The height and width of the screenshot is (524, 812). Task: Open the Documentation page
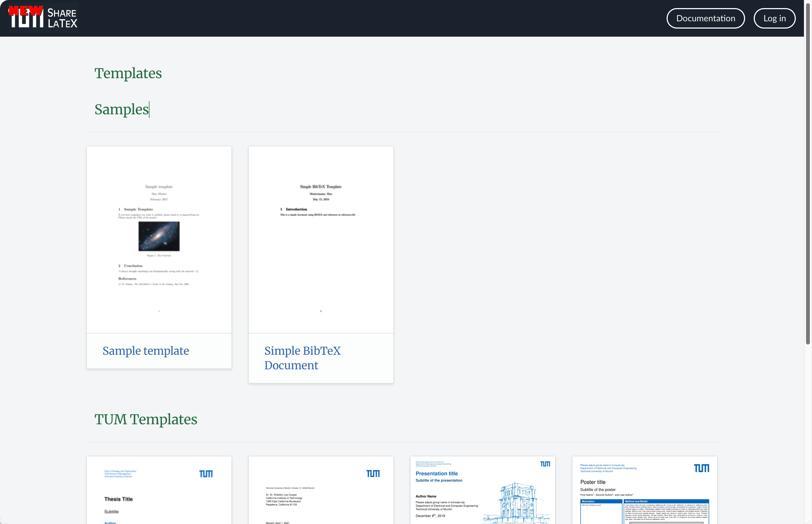tap(705, 18)
